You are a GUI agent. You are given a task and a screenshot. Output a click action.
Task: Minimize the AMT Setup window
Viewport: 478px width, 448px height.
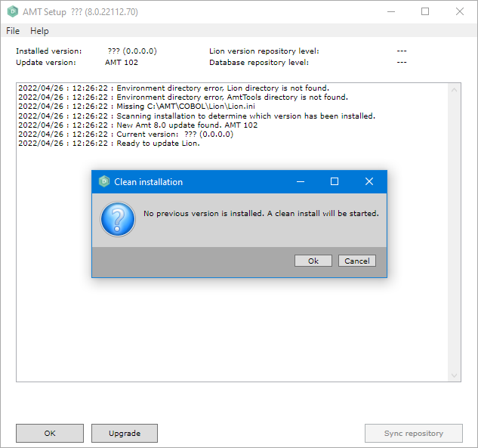[x=391, y=11]
